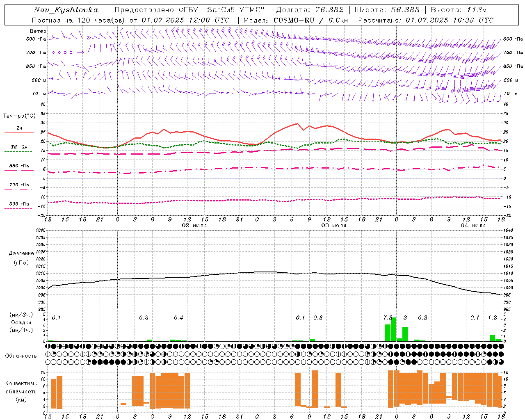The height and width of the screenshot is (420, 525).
Task: Click the precipitation total value 0.4
Action: [x=178, y=318]
